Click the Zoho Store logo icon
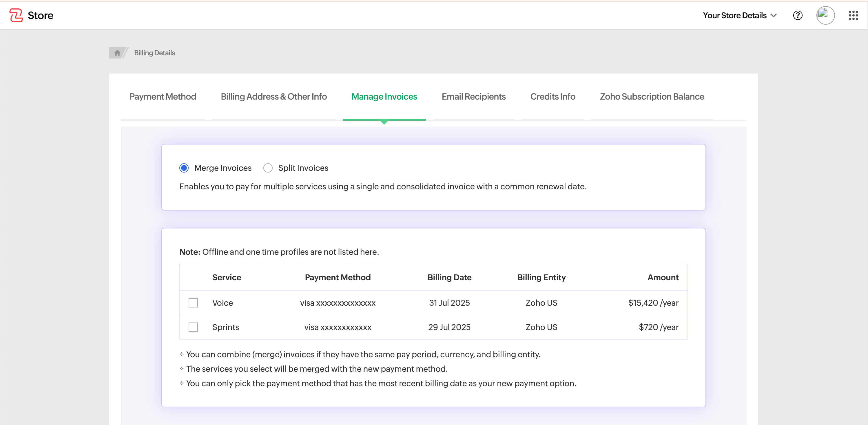868x425 pixels. (x=16, y=15)
